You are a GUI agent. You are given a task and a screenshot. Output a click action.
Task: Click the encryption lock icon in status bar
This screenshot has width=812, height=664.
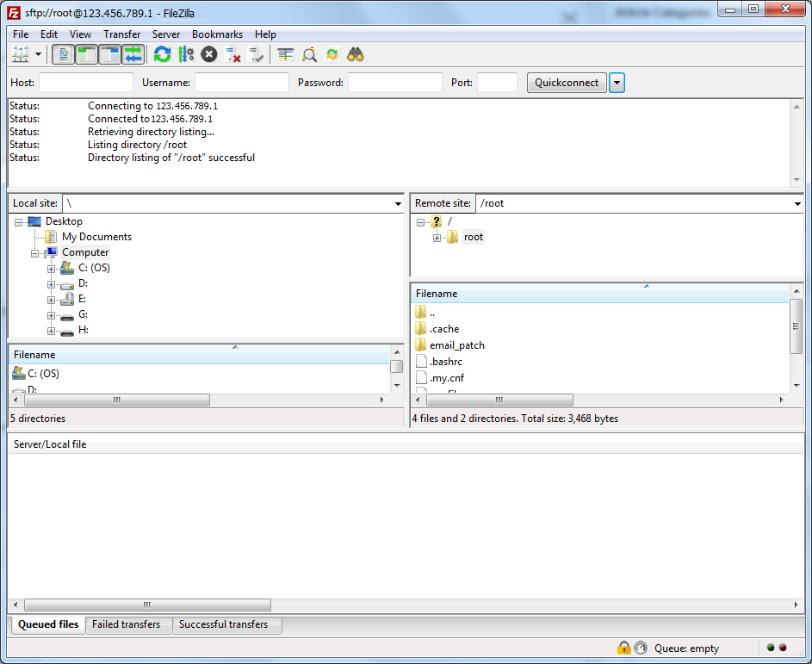[x=623, y=648]
